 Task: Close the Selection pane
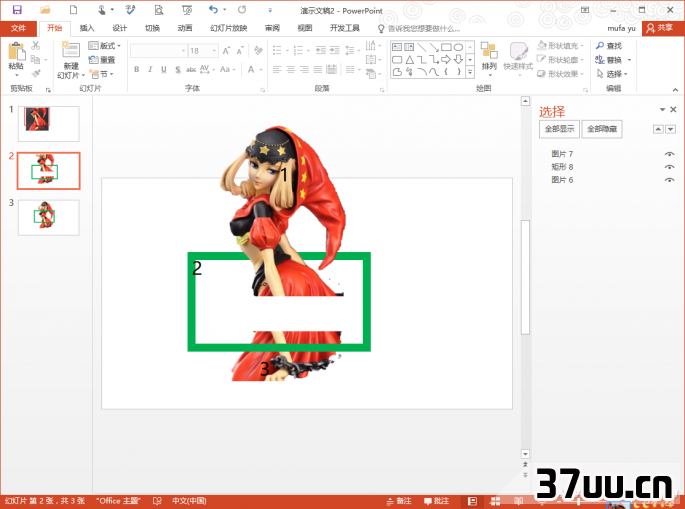pos(673,110)
